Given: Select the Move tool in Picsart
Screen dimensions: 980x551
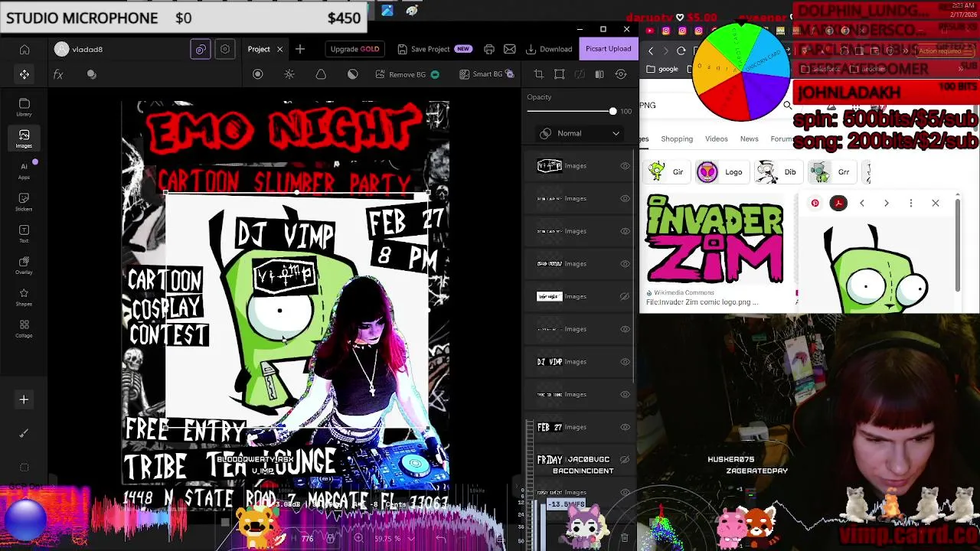Looking at the screenshot, I should [x=24, y=74].
